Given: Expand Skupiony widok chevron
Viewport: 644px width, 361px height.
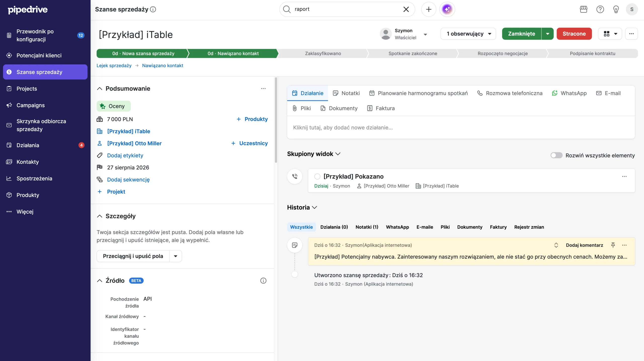Looking at the screenshot, I should coord(338,154).
